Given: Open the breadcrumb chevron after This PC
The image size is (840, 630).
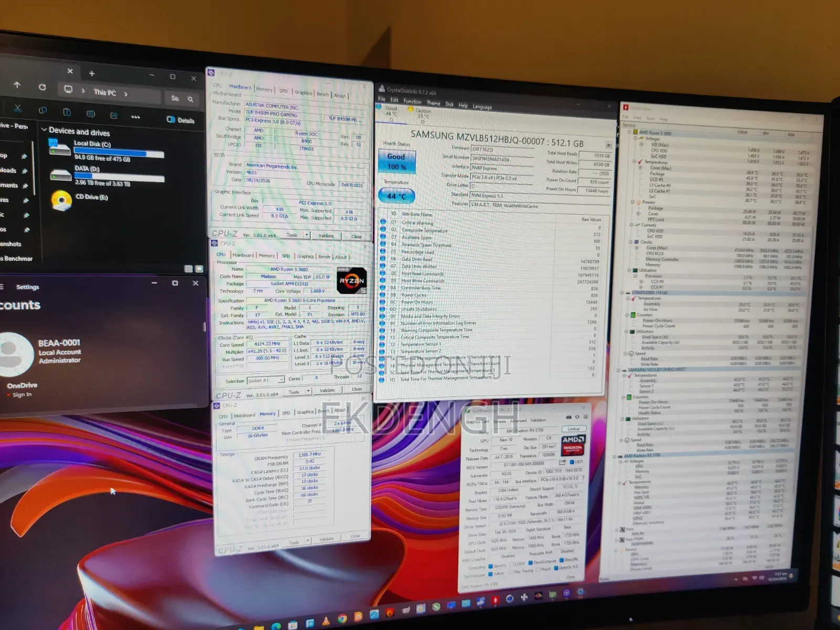Looking at the screenshot, I should coord(126,94).
